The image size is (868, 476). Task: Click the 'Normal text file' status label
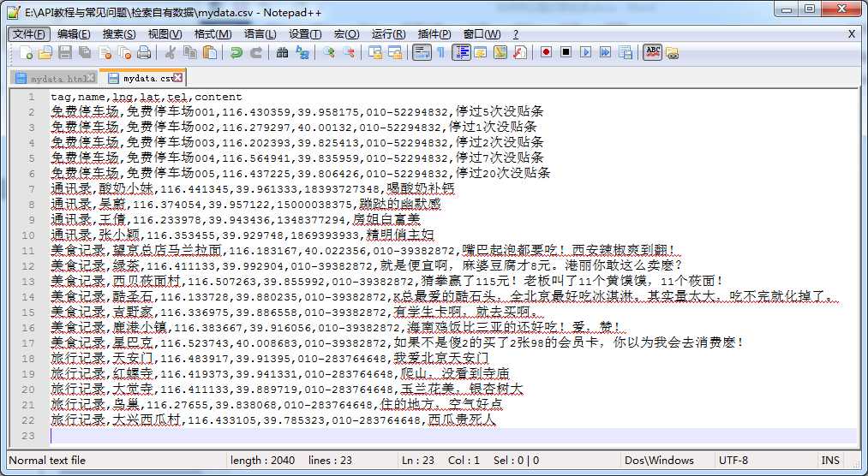pyautogui.click(x=48, y=461)
